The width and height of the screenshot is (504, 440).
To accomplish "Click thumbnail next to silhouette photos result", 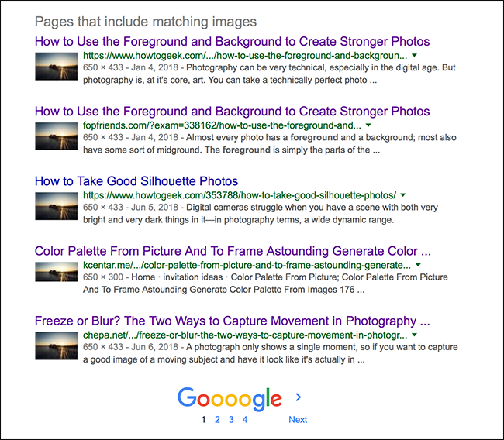I will point(57,206).
